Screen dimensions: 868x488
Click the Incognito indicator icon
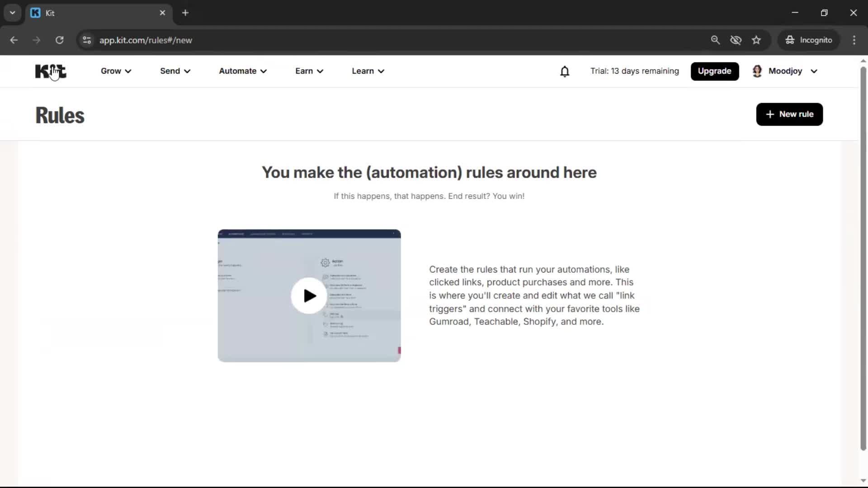(x=790, y=40)
